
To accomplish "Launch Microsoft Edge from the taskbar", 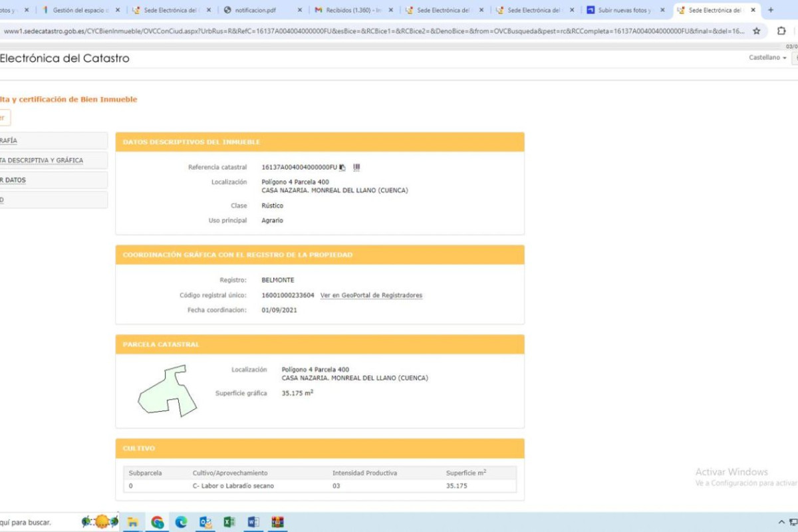I will (x=181, y=522).
